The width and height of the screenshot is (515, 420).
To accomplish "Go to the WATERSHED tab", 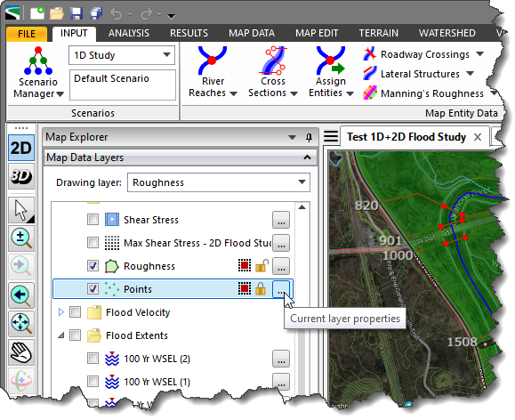I will [447, 34].
